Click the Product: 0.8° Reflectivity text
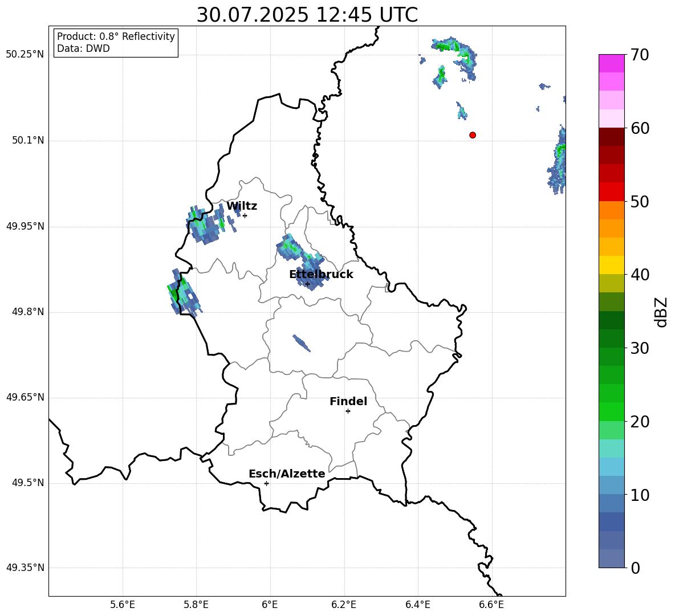 [116, 36]
